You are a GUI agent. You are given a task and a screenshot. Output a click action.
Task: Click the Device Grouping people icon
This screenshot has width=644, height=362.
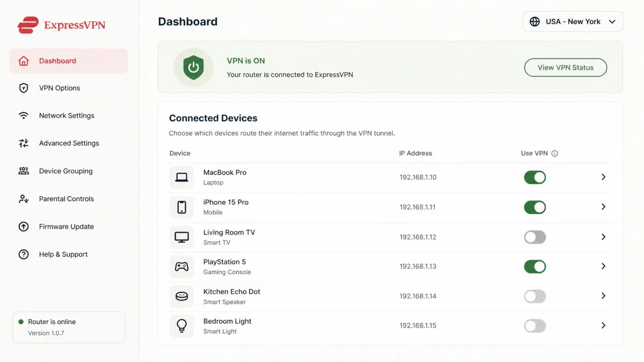(24, 171)
